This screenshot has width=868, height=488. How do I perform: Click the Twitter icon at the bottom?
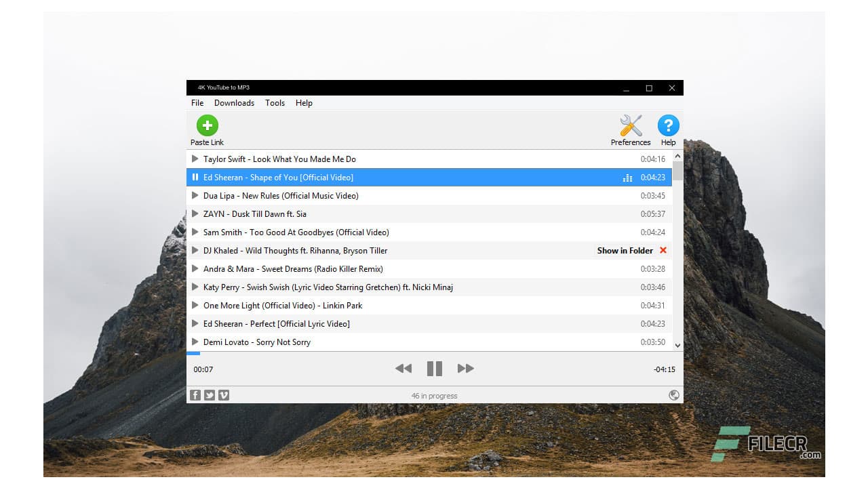(x=210, y=395)
